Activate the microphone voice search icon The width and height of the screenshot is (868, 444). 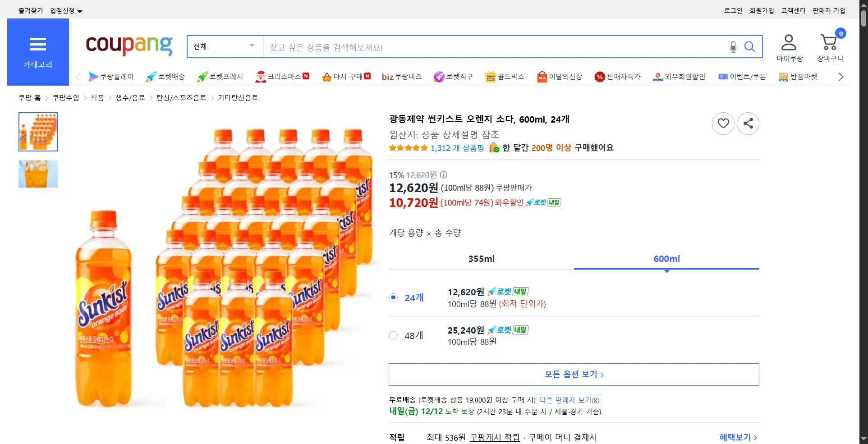click(733, 47)
